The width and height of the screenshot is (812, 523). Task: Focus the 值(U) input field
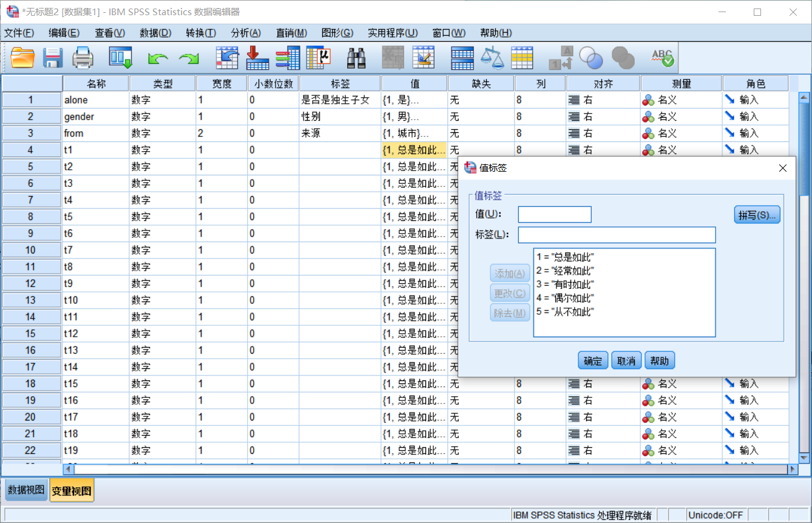click(555, 215)
